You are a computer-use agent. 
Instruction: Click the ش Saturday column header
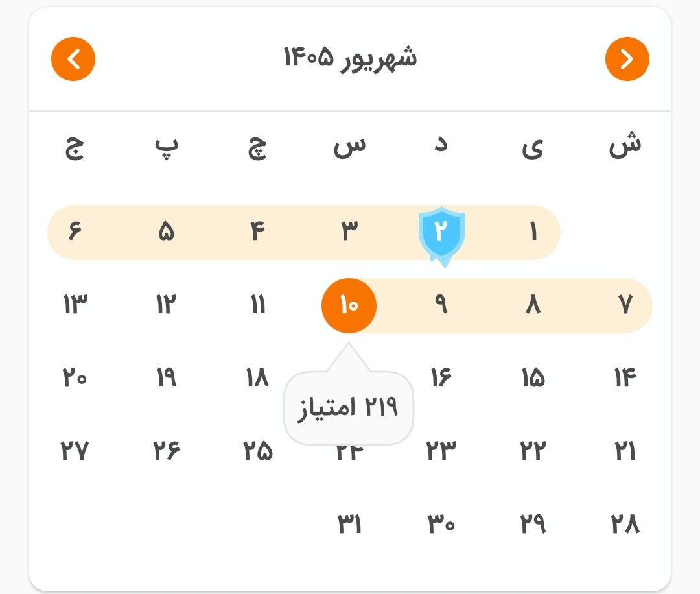[625, 145]
